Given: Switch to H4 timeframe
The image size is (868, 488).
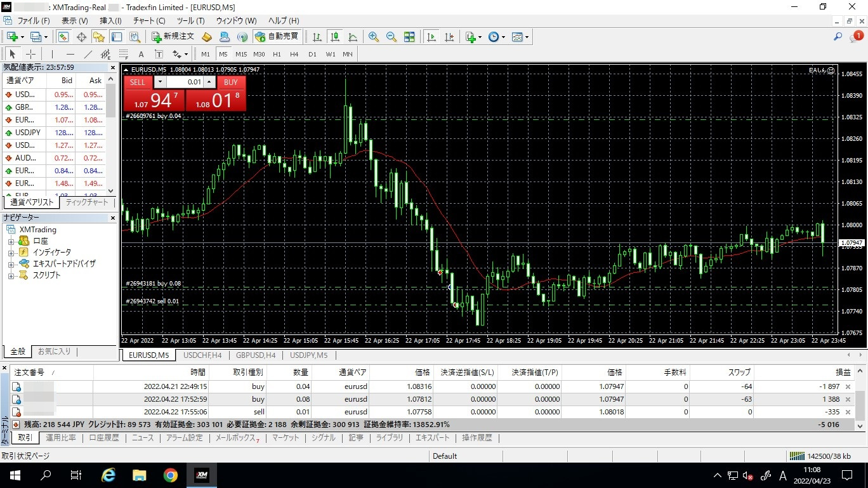Looking at the screenshot, I should [294, 54].
